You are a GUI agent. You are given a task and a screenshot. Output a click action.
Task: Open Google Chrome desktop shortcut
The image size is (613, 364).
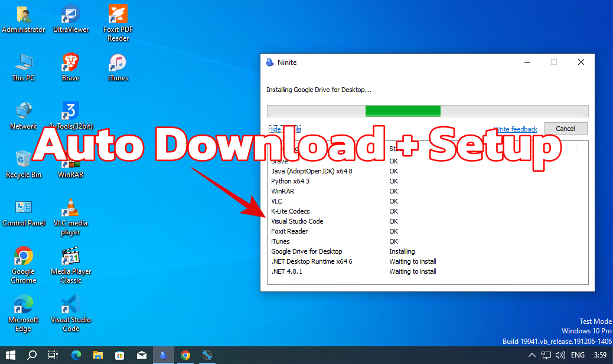(x=24, y=265)
